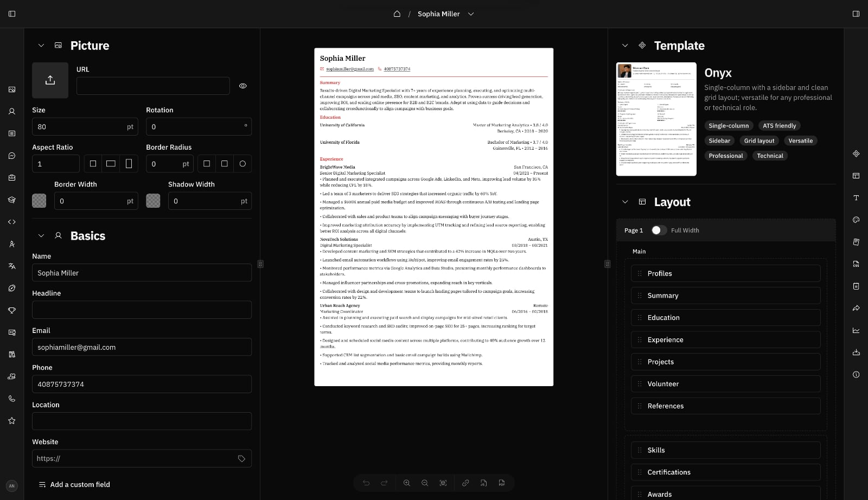Screen dimensions: 868x500
Task: Collapse the Picture section chevron
Action: pyautogui.click(x=41, y=46)
